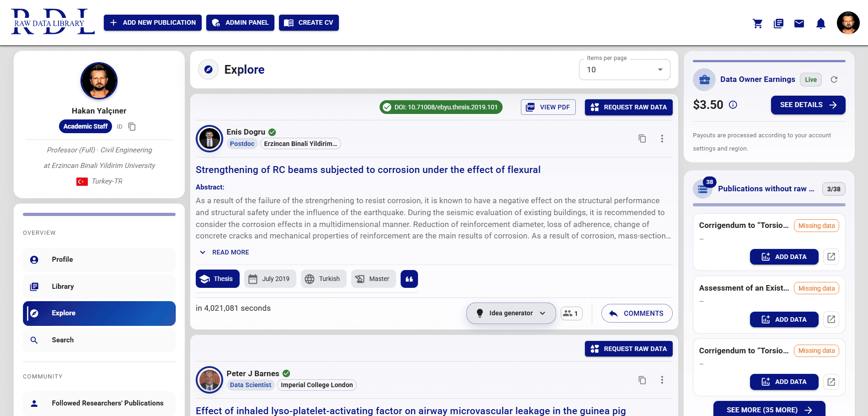Open the shopping cart icon
Image resolution: width=868 pixels, height=416 pixels.
pos(757,23)
